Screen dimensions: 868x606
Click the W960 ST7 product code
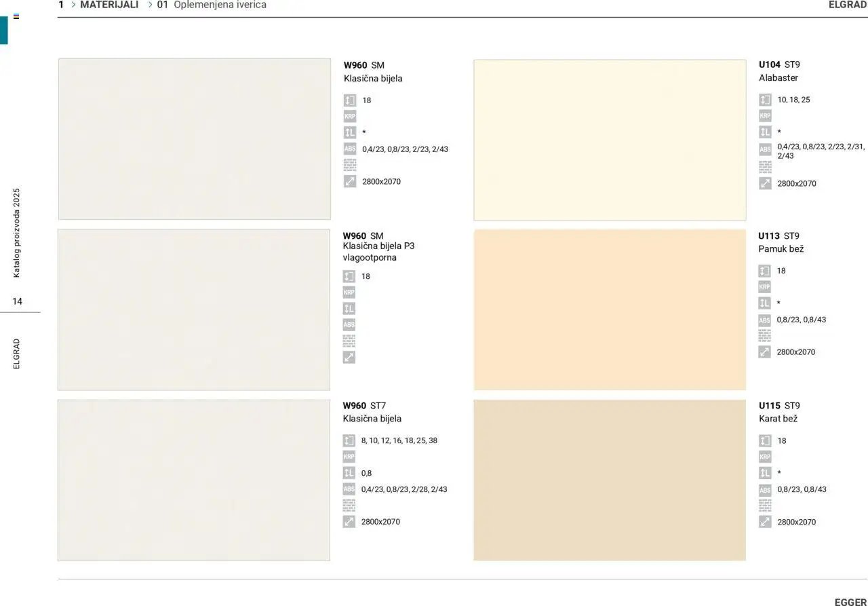[x=364, y=406]
